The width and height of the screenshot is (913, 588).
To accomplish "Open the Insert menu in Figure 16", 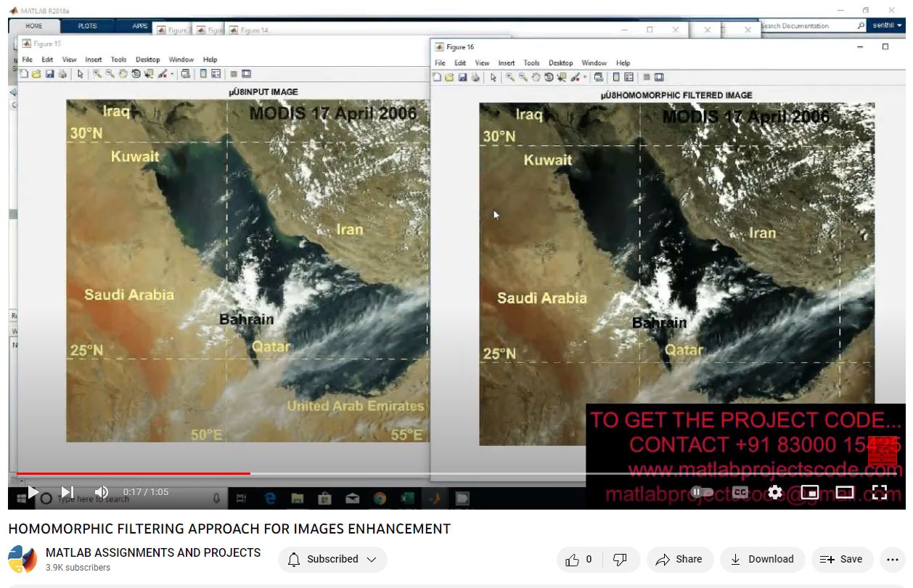I will click(506, 63).
